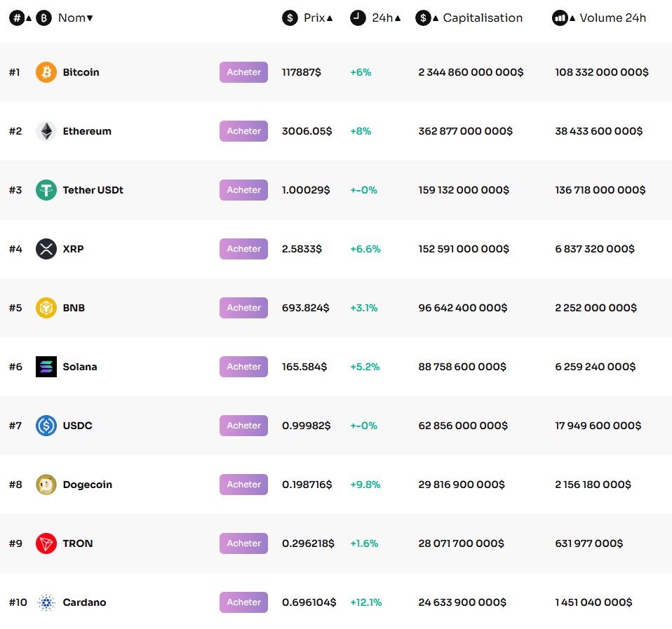Click the Dogecoin logo icon
The width and height of the screenshot is (672, 629).
pos(46,485)
